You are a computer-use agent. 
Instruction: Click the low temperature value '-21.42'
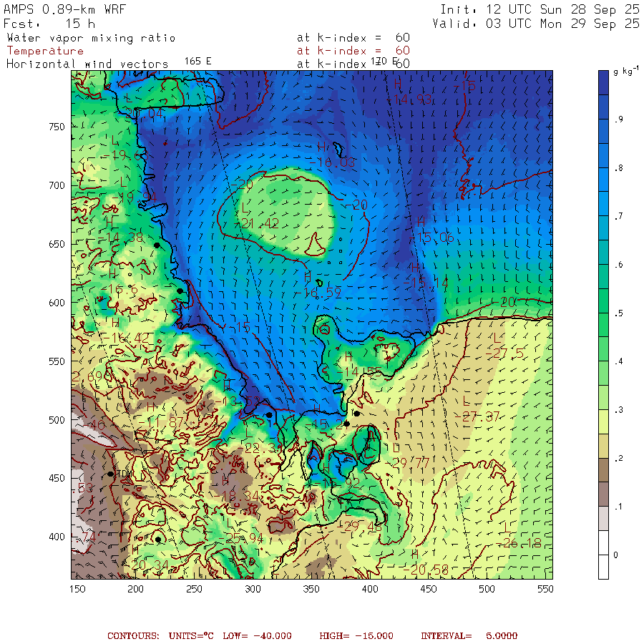click(x=257, y=223)
